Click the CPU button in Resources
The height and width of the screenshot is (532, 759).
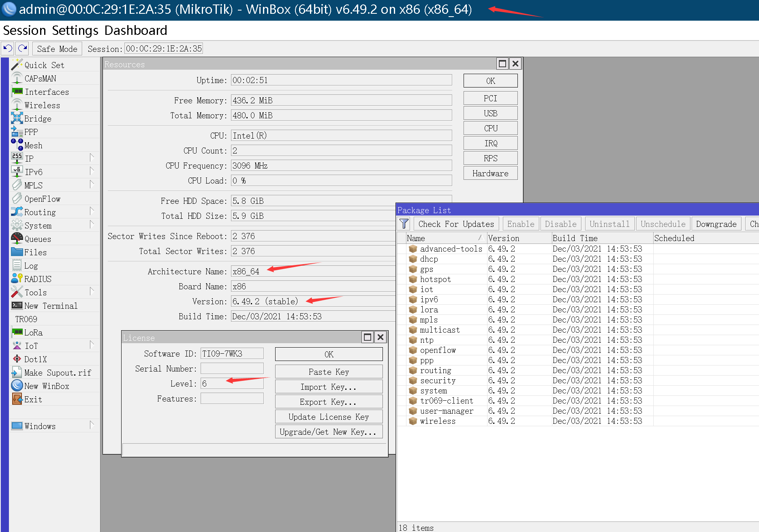click(490, 128)
